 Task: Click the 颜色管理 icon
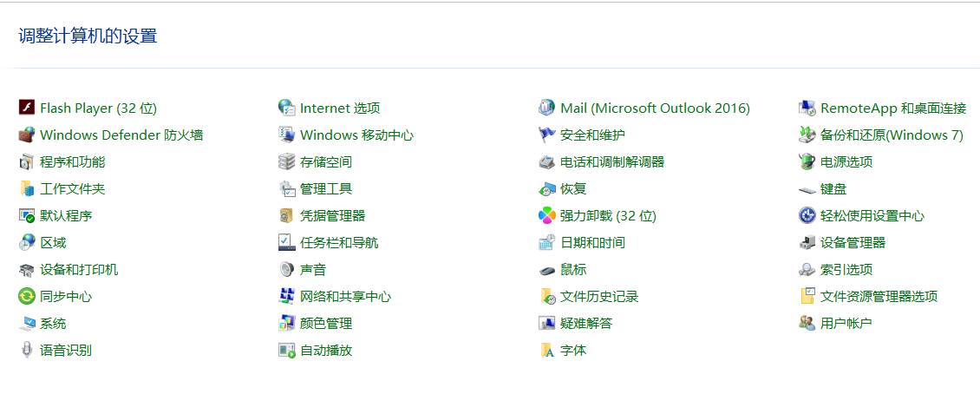[x=286, y=323]
